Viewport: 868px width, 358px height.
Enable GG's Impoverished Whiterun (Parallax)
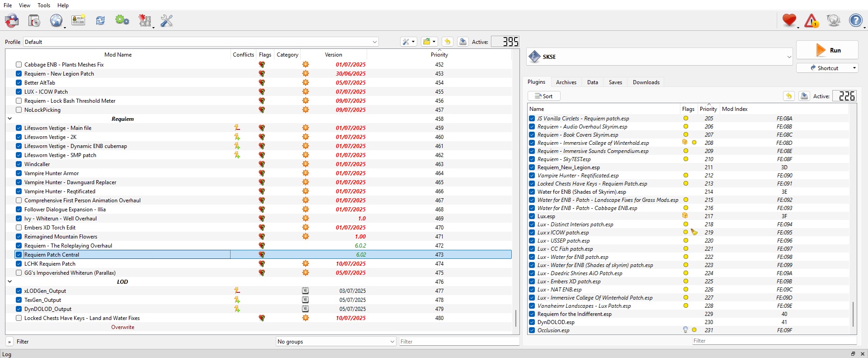(x=19, y=272)
